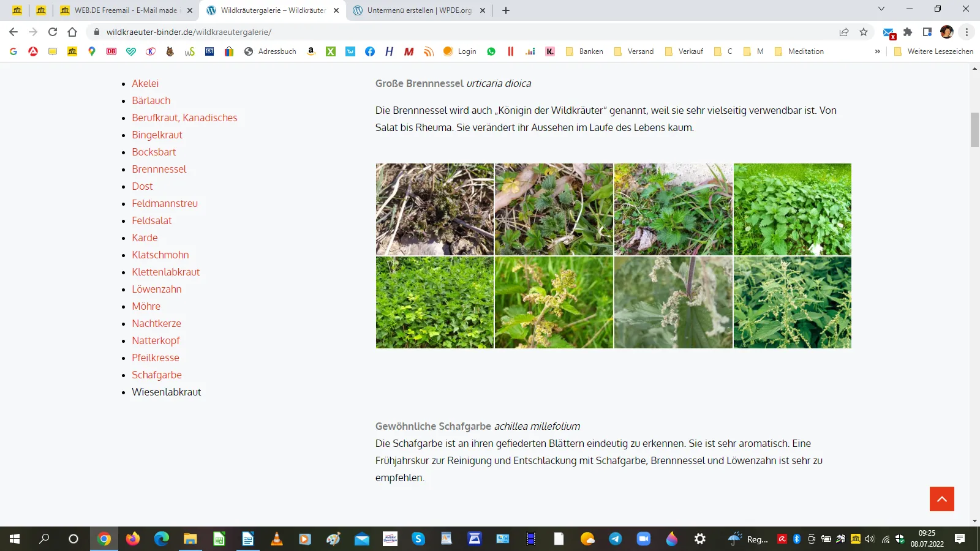The image size is (980, 551).
Task: Open the tab search dropdown arrow
Action: (x=881, y=9)
